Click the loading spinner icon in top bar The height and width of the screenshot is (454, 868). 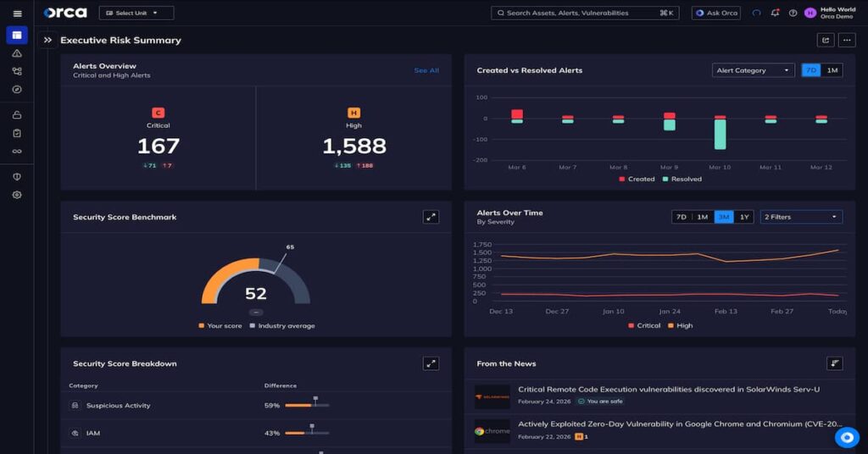(756, 13)
